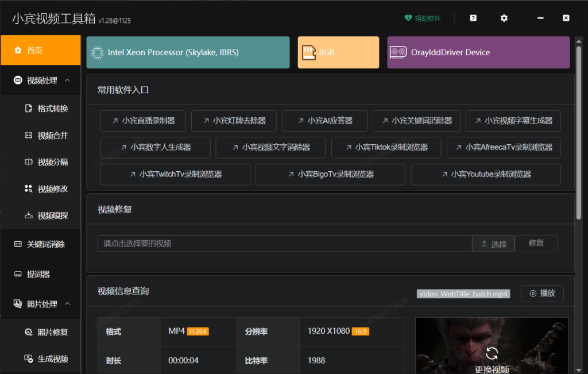The image size is (588, 374).
Task: Launch 小宾直播录制器 shortcut
Action: 142,121
